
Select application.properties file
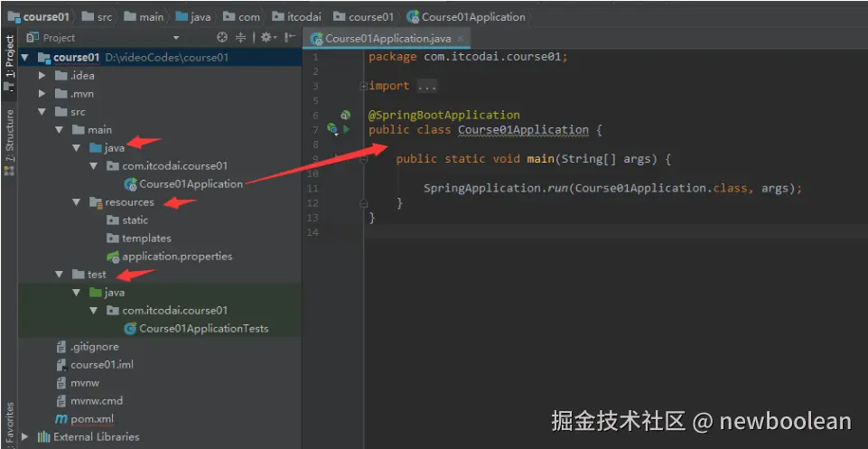[x=177, y=257]
